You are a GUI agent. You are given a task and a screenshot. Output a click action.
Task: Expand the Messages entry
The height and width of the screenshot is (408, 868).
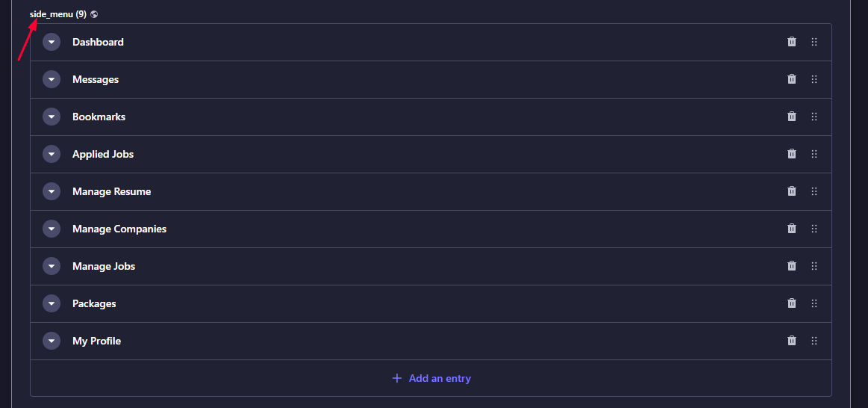point(51,79)
